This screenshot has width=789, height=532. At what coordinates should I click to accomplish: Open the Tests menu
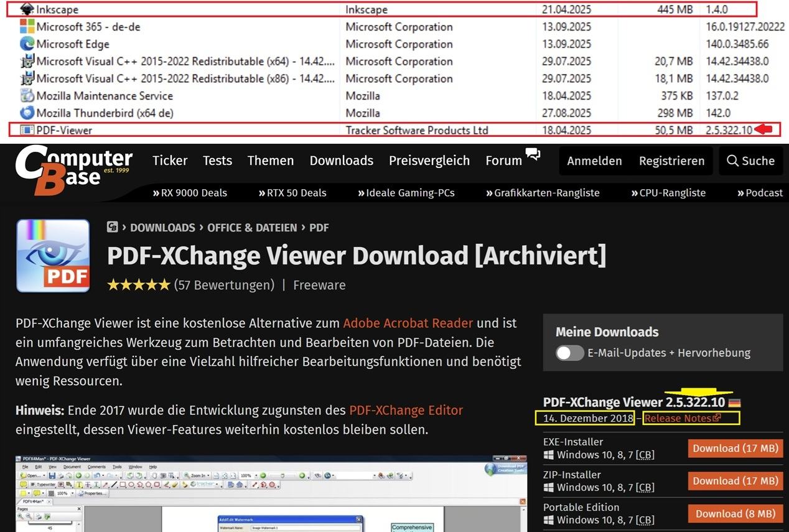point(217,161)
